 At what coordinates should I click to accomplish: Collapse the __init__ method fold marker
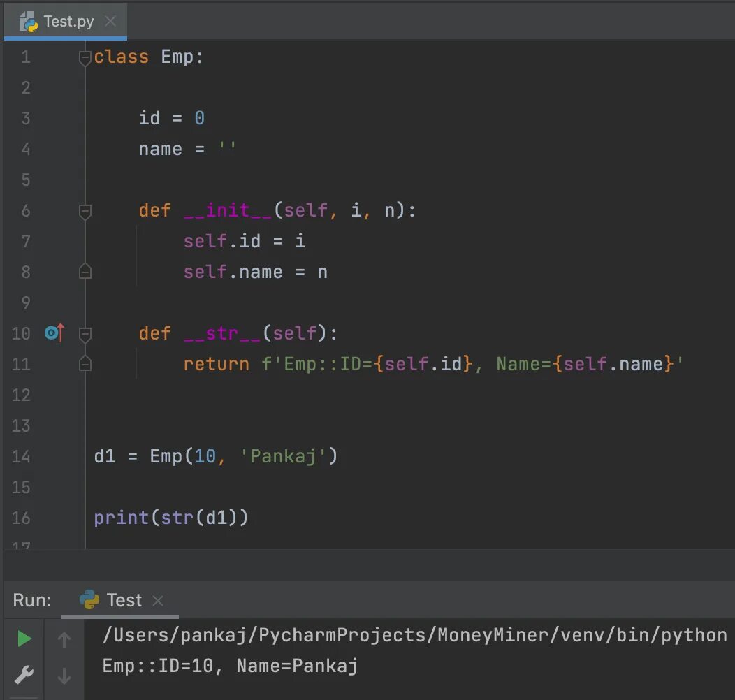pos(85,210)
